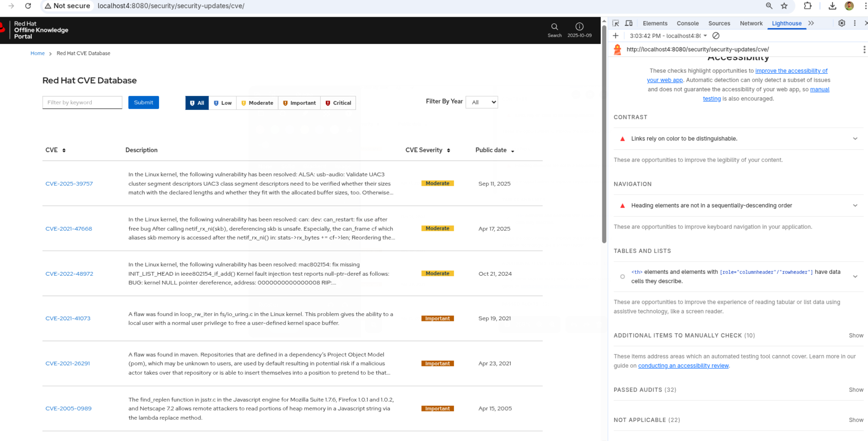868x441 pixels.
Task: Click the page vertical scrollbar thumb
Action: pos(604,134)
